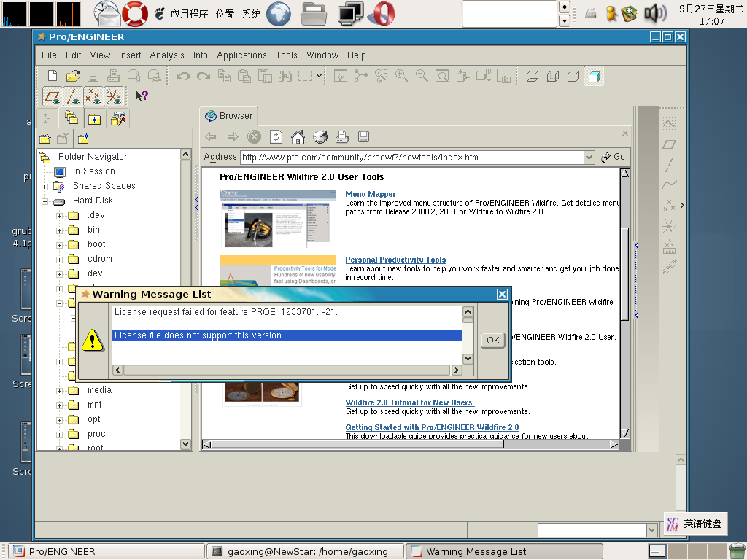Open the Personal Productivity Tools link
747x560 pixels.
click(x=395, y=260)
